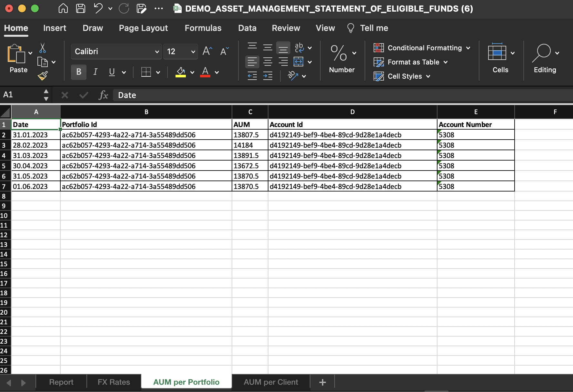Expand the font size dropdown

(x=193, y=52)
